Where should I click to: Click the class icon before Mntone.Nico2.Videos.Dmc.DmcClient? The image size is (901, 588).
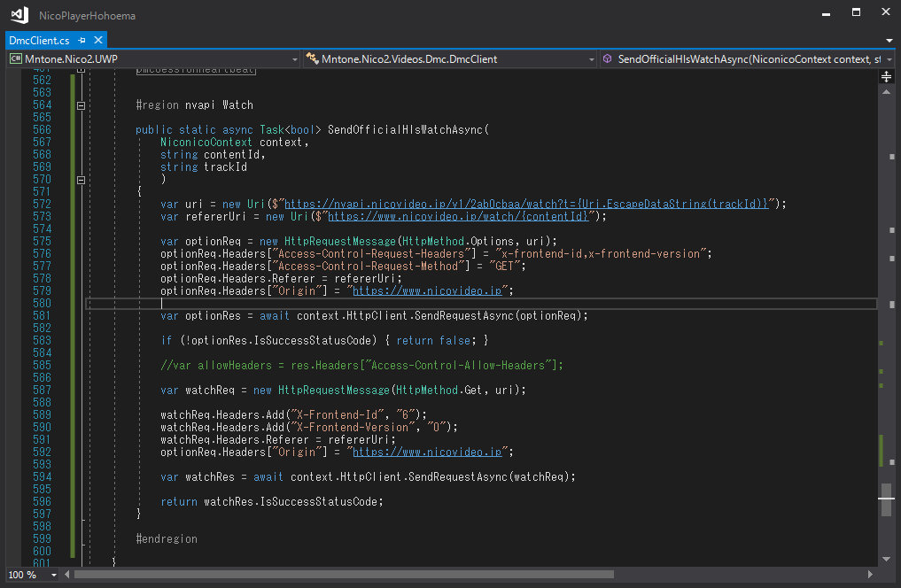[312, 58]
